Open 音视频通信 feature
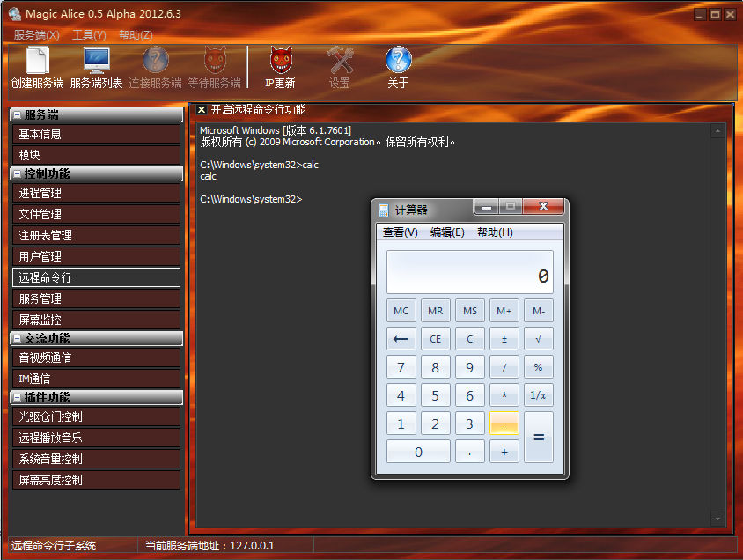The width and height of the screenshot is (743, 560). coord(96,357)
